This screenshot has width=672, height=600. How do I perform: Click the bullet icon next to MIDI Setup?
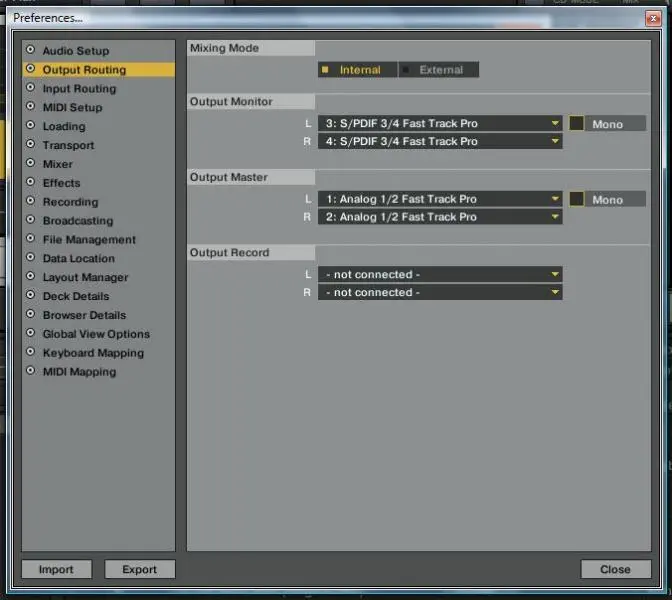point(30,107)
